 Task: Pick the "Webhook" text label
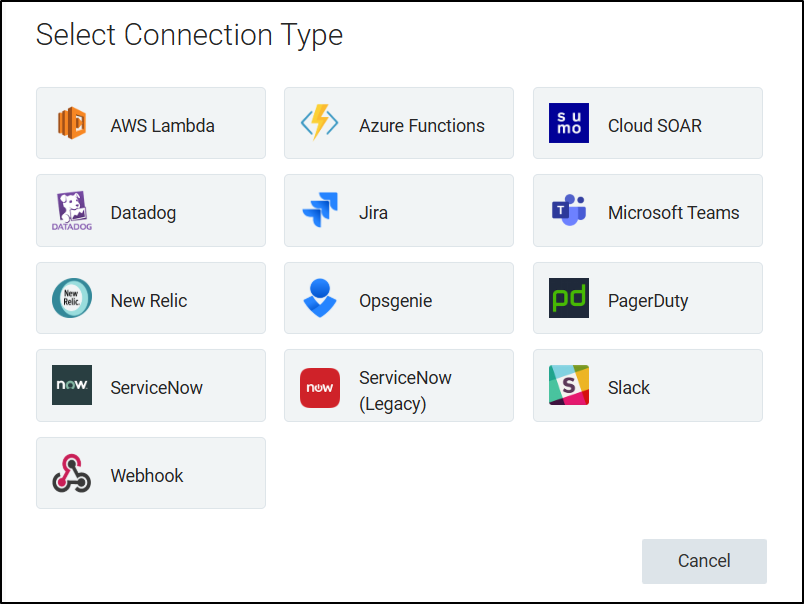click(x=147, y=476)
